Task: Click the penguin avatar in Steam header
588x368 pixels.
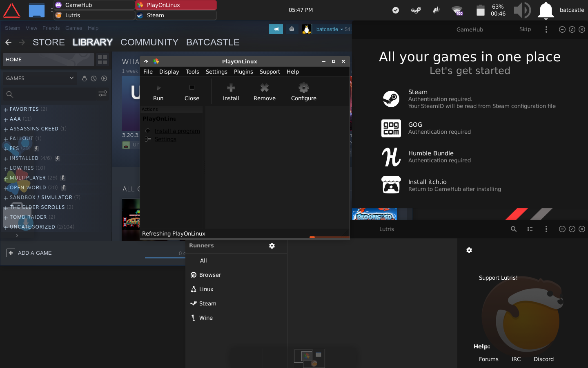Action: coord(307,29)
